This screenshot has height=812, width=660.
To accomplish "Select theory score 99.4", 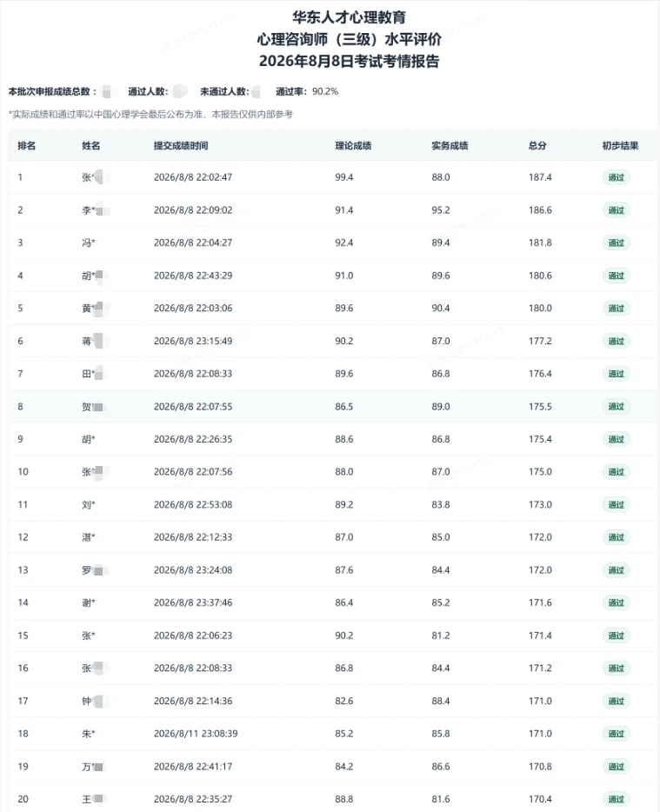I will pyautogui.click(x=344, y=177).
